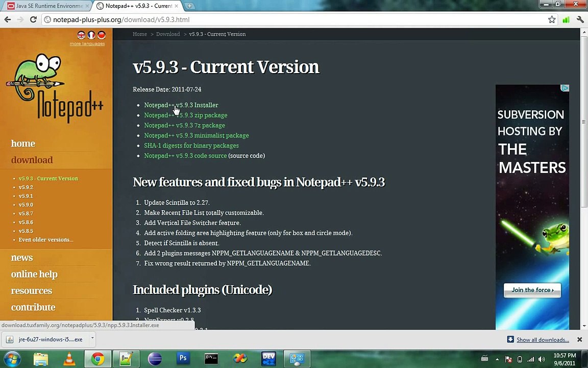Click the green signal bars extension icon
Screen dimensions: 588x368
566,19
